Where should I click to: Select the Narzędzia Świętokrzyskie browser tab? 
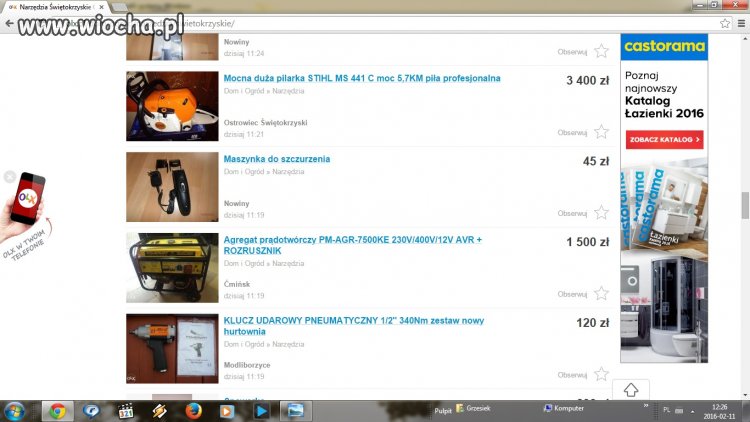click(55, 7)
